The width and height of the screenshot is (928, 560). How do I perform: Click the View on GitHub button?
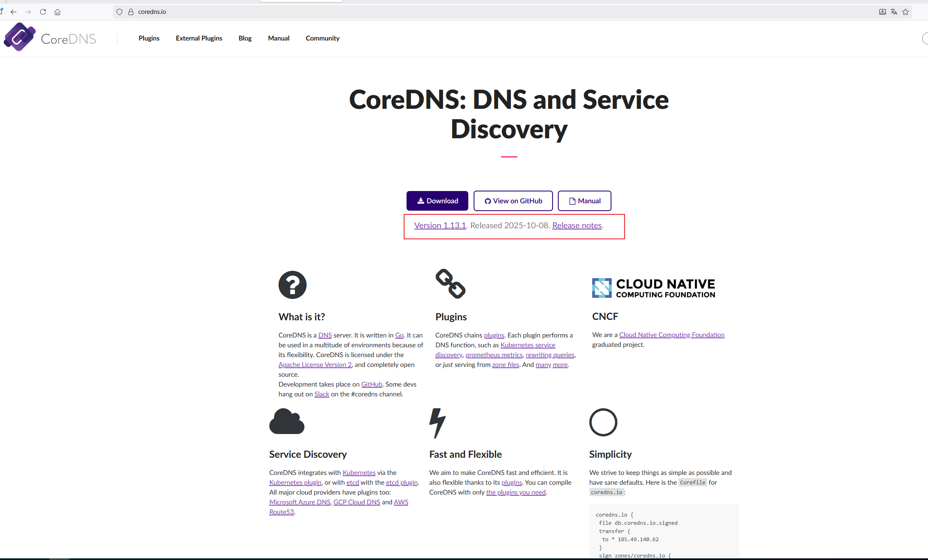click(x=513, y=201)
